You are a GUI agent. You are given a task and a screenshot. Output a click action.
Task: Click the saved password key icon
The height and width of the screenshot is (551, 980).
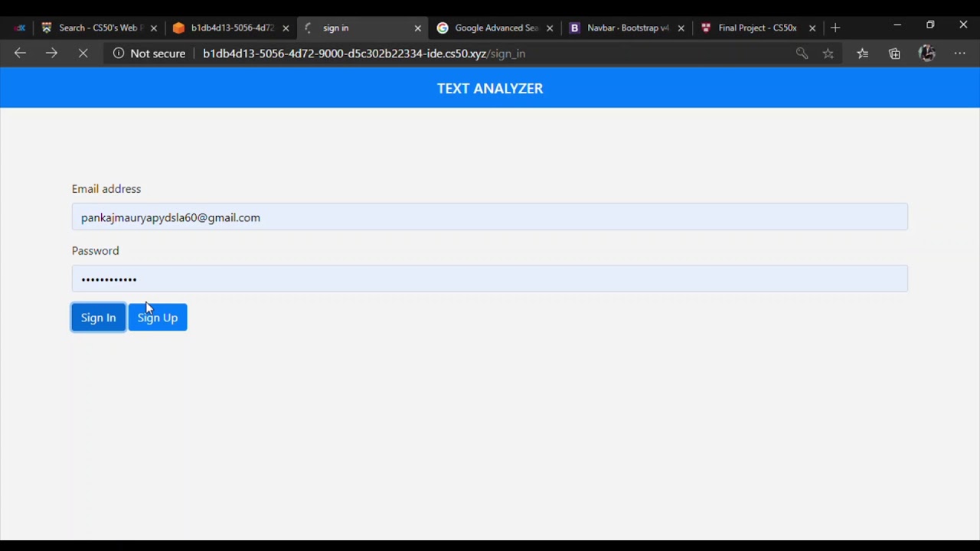[x=802, y=54]
